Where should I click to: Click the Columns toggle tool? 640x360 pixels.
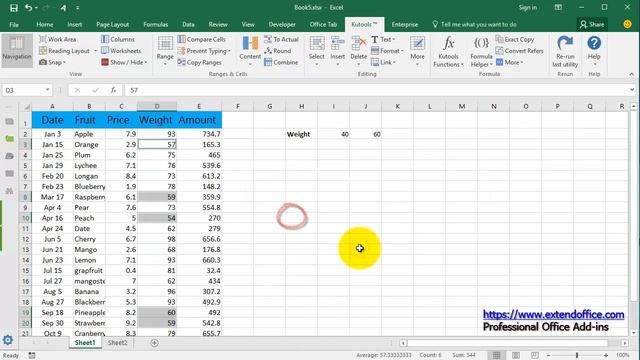pyautogui.click(x=118, y=39)
